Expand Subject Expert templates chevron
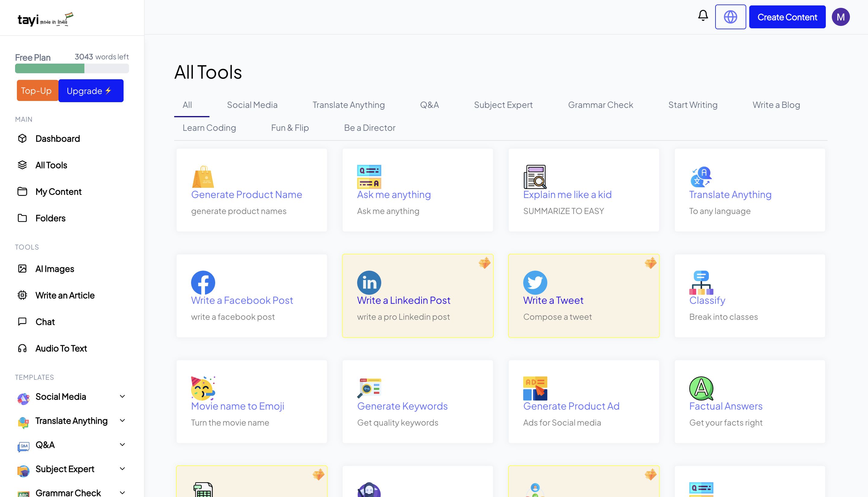868x497 pixels. tap(122, 469)
